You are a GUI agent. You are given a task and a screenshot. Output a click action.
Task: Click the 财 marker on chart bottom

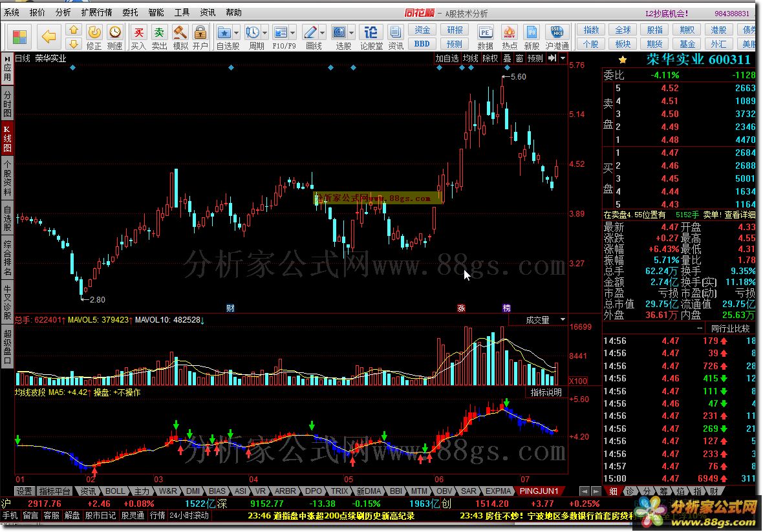(230, 308)
